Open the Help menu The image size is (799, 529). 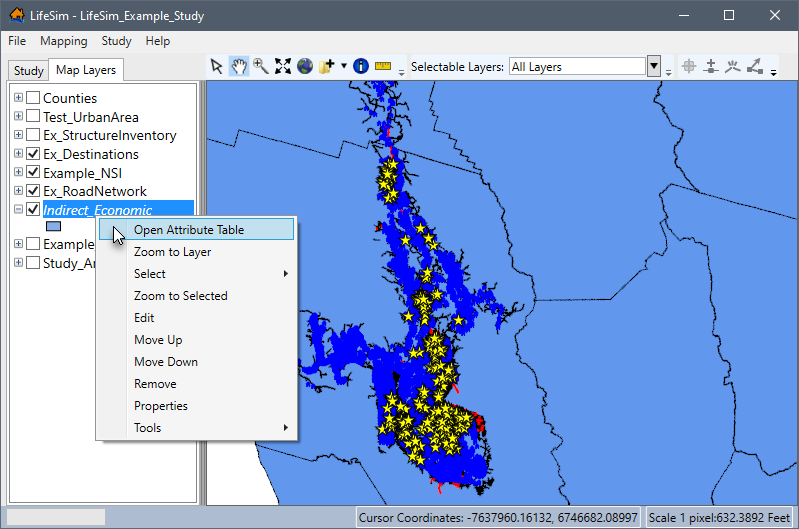[x=157, y=41]
